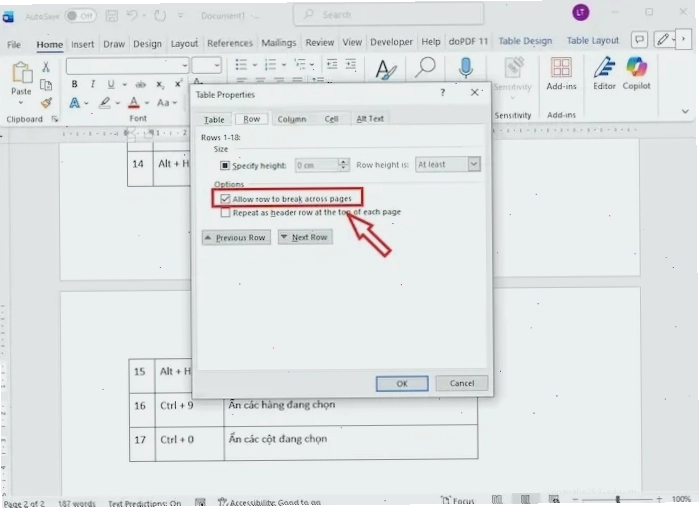The height and width of the screenshot is (508, 699).
Task: Open the Table Layout ribbon tab
Action: [592, 41]
